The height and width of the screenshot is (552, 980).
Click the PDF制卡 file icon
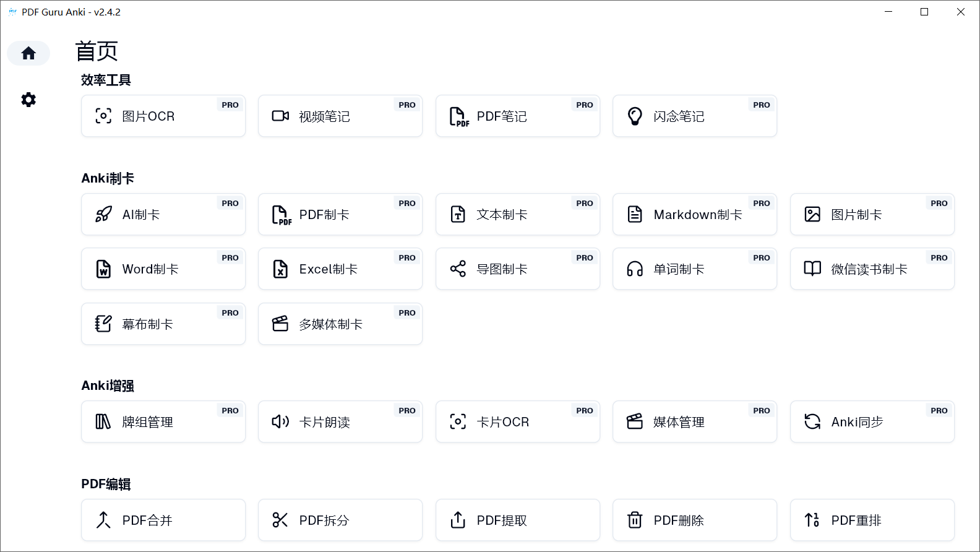(x=281, y=215)
